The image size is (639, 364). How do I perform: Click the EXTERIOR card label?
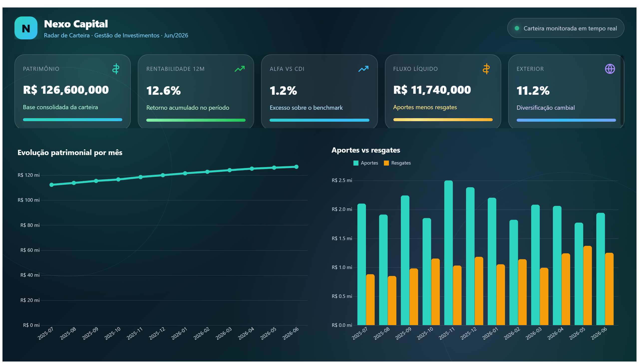tap(530, 69)
